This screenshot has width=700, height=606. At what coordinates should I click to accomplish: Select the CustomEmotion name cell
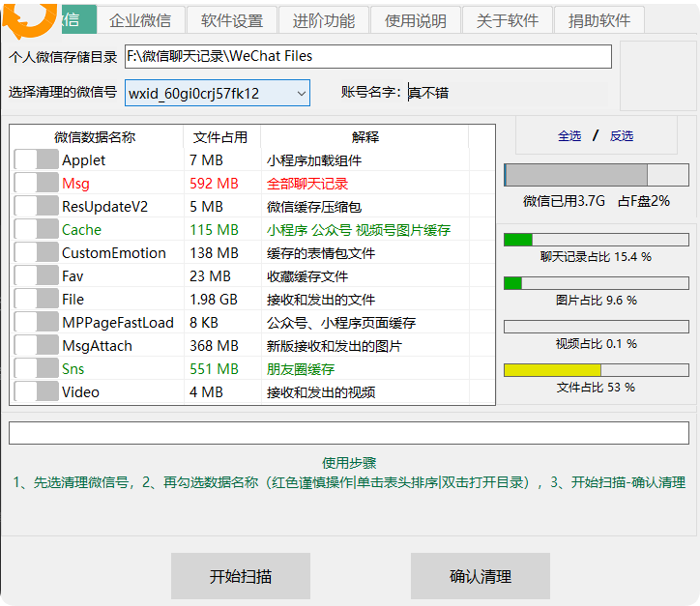pyautogui.click(x=114, y=252)
